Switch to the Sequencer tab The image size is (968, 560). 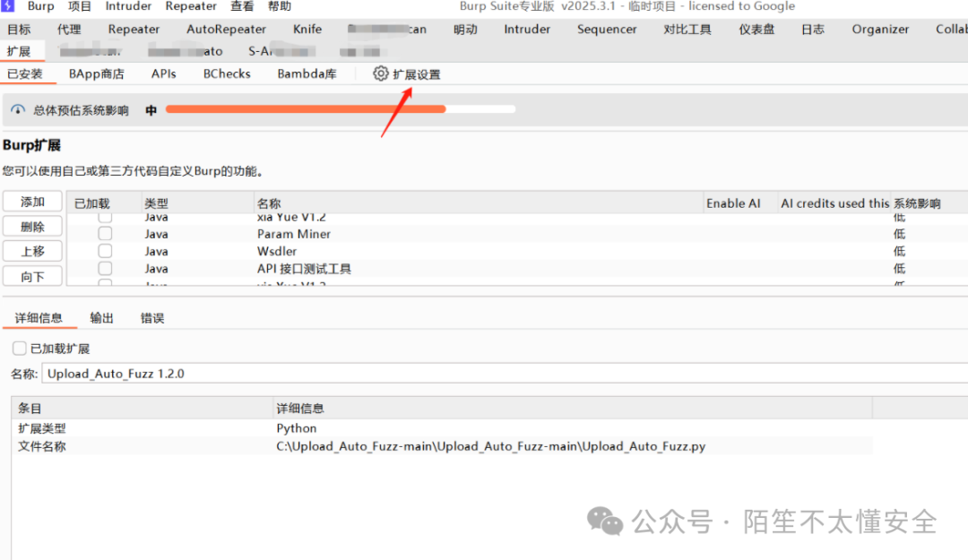607,29
